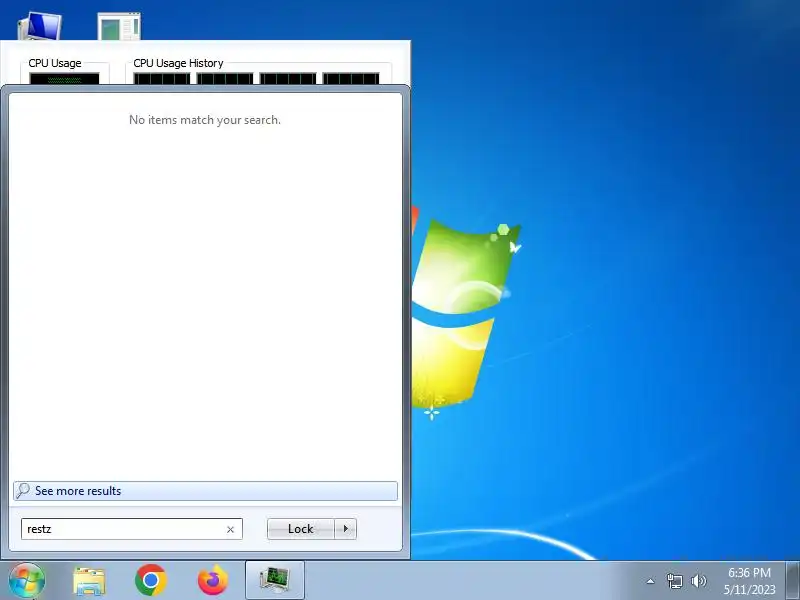The height and width of the screenshot is (600, 800).
Task: Click the first CPU Usage History graph
Action: click(162, 79)
